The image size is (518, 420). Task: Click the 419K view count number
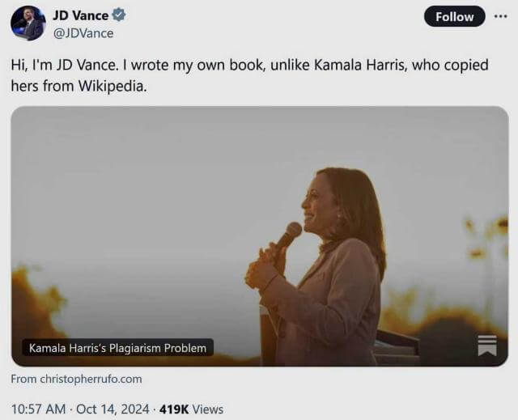click(174, 409)
